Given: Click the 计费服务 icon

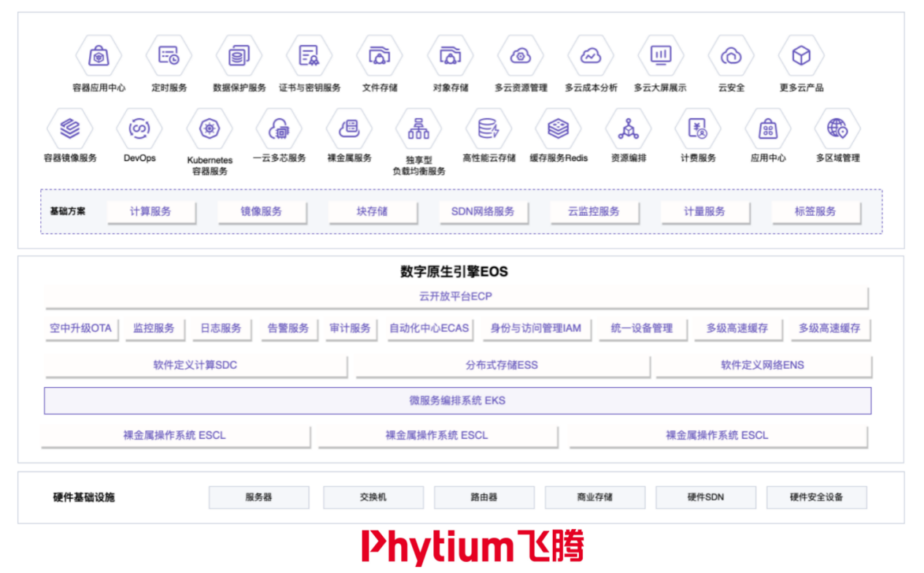Looking at the screenshot, I should coord(698,129).
